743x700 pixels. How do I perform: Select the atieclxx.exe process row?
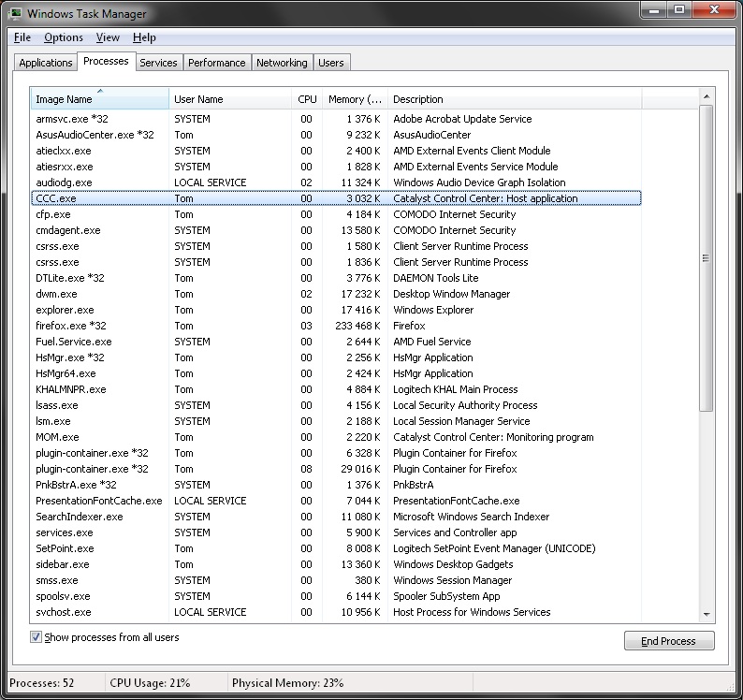pos(336,151)
